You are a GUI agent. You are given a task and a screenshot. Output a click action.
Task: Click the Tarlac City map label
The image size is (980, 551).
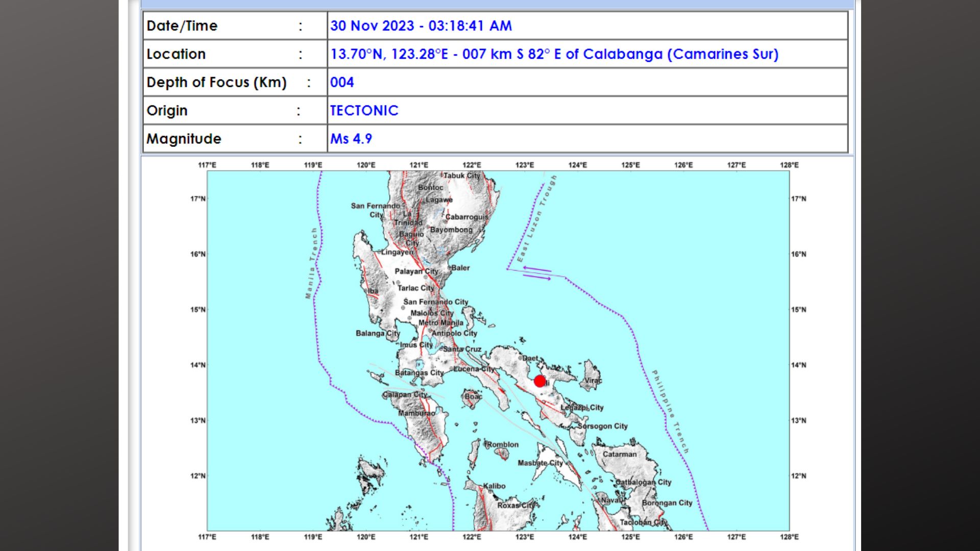click(x=416, y=288)
